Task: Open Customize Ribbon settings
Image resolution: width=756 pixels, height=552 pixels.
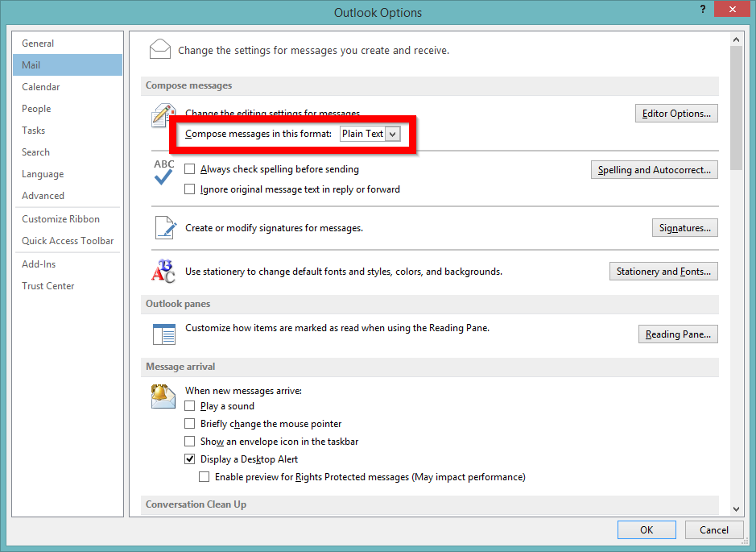Action: click(x=68, y=219)
